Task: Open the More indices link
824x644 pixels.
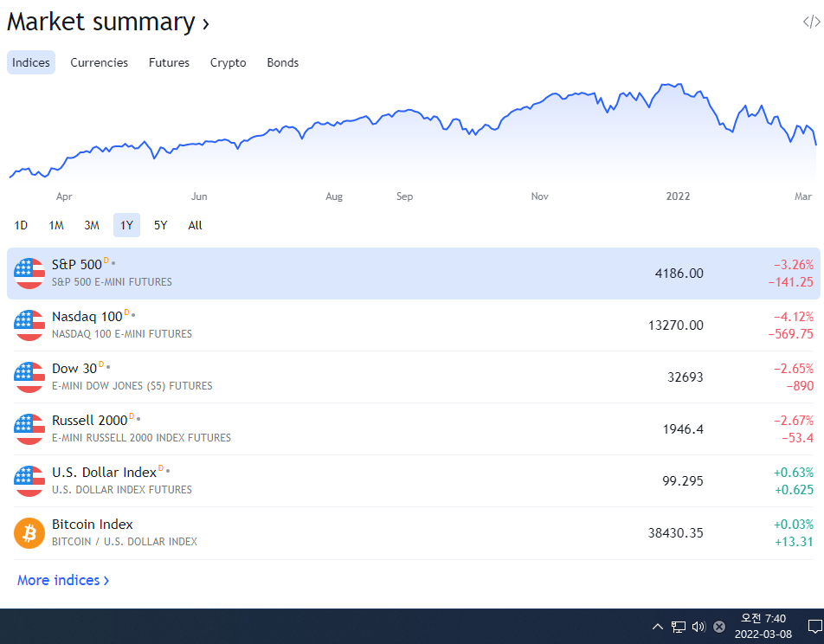Action: 63,581
